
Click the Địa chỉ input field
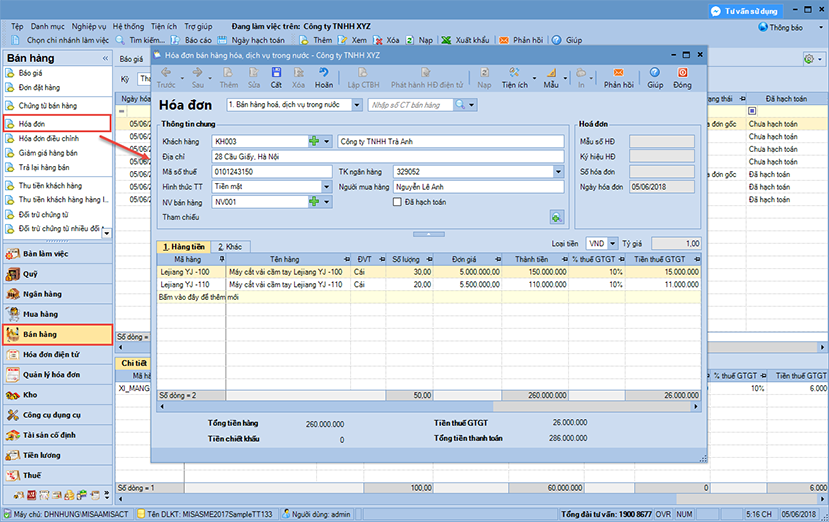[388, 157]
